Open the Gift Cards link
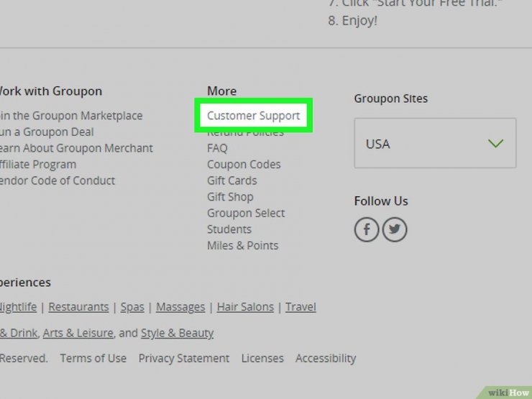Image resolution: width=532 pixels, height=399 pixels. [x=232, y=180]
